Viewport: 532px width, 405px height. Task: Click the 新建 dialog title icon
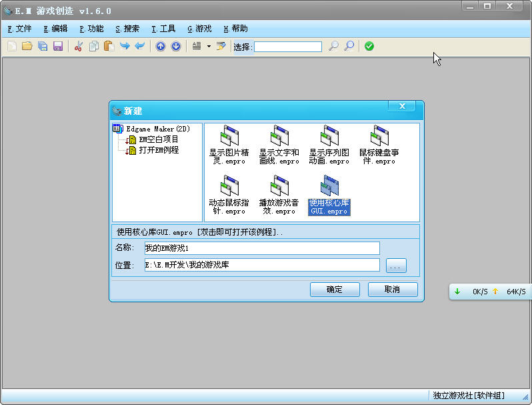(117, 111)
